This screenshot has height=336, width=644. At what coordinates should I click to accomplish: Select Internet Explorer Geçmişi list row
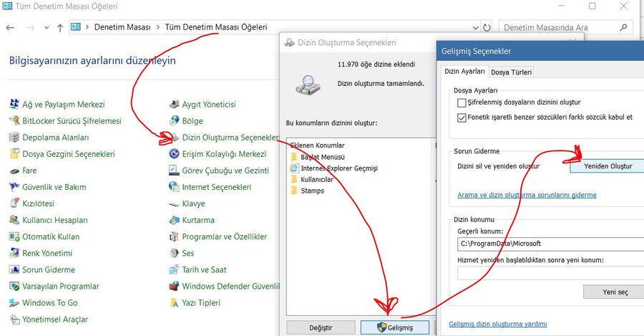[x=333, y=168]
